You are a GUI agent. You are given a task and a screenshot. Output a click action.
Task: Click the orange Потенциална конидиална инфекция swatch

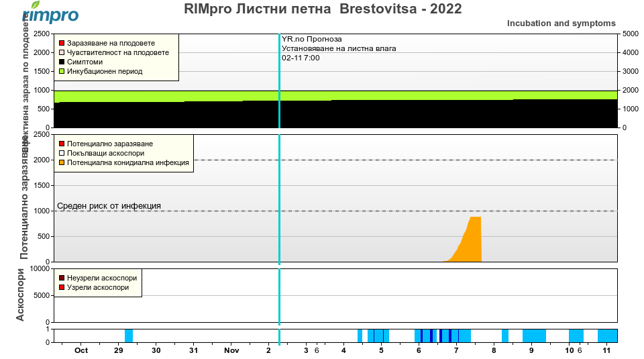(x=62, y=162)
